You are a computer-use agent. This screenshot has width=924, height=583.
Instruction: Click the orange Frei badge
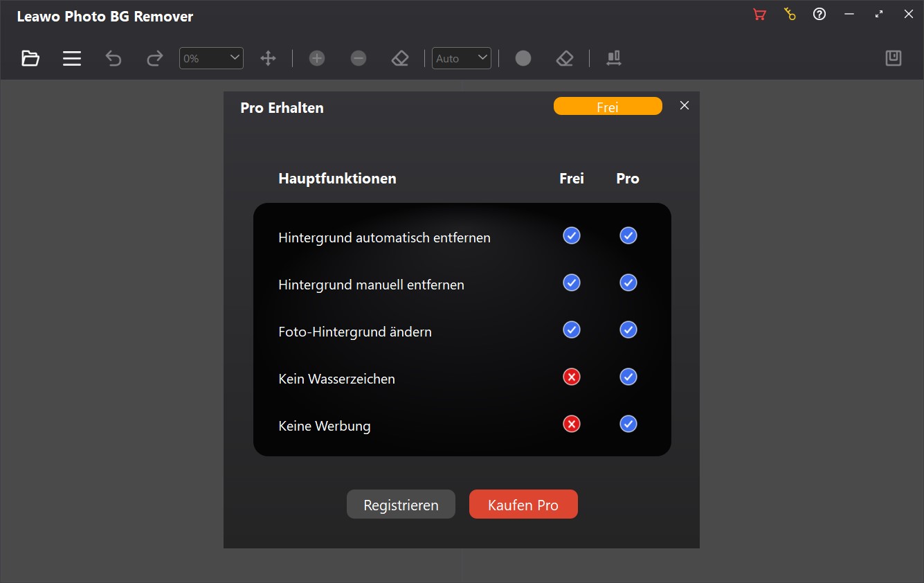tap(608, 107)
